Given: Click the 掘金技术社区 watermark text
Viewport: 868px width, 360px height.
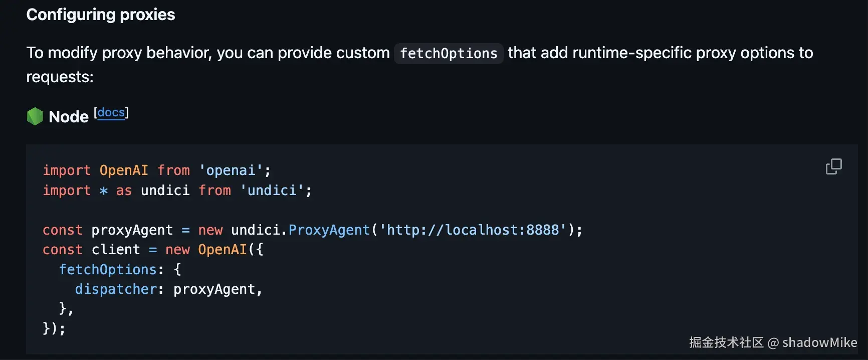Looking at the screenshot, I should click(726, 342).
